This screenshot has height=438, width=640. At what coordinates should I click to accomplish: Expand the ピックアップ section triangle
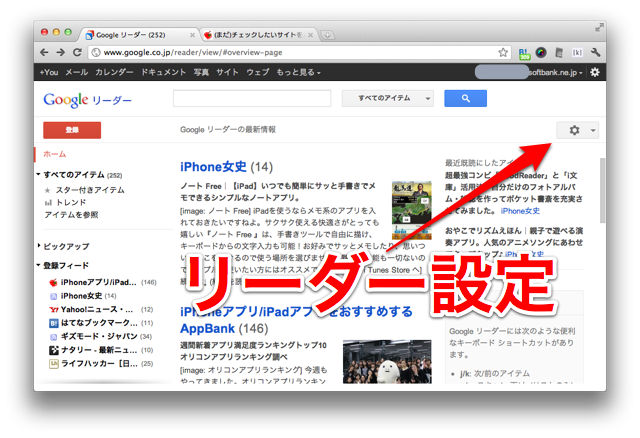(x=39, y=246)
